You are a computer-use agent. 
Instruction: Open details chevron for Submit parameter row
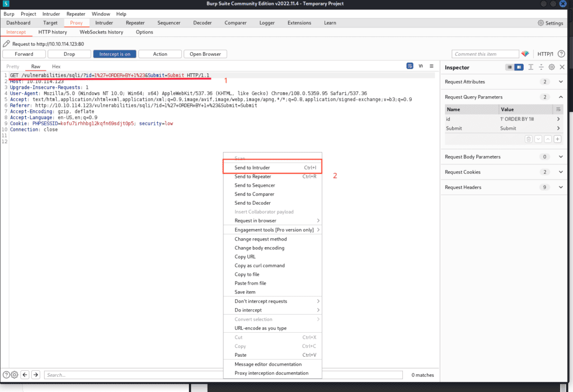point(558,128)
